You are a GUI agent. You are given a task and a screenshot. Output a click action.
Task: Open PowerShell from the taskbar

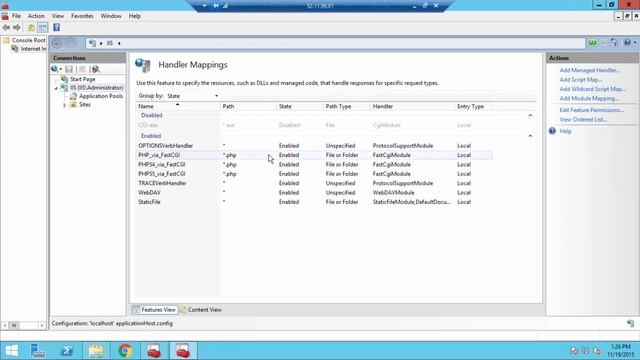67,351
